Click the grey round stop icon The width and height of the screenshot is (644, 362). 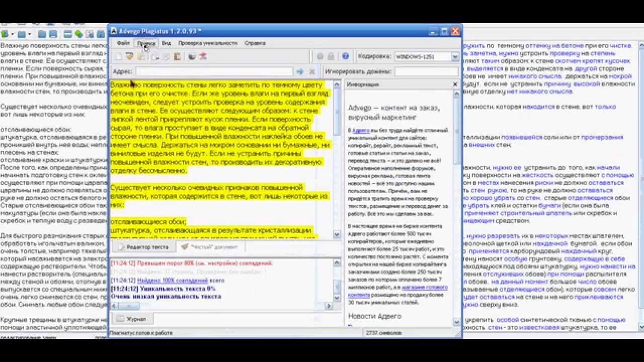pos(320,57)
